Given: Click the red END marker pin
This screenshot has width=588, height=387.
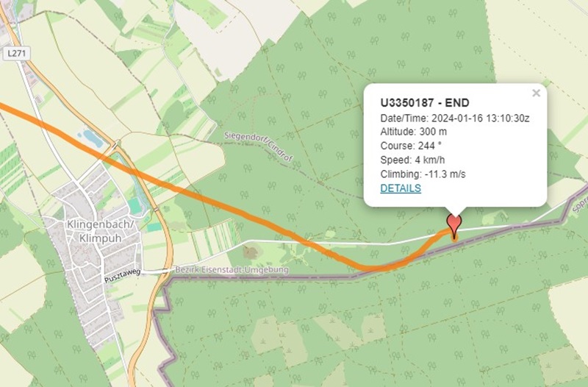Looking at the screenshot, I should [x=454, y=222].
